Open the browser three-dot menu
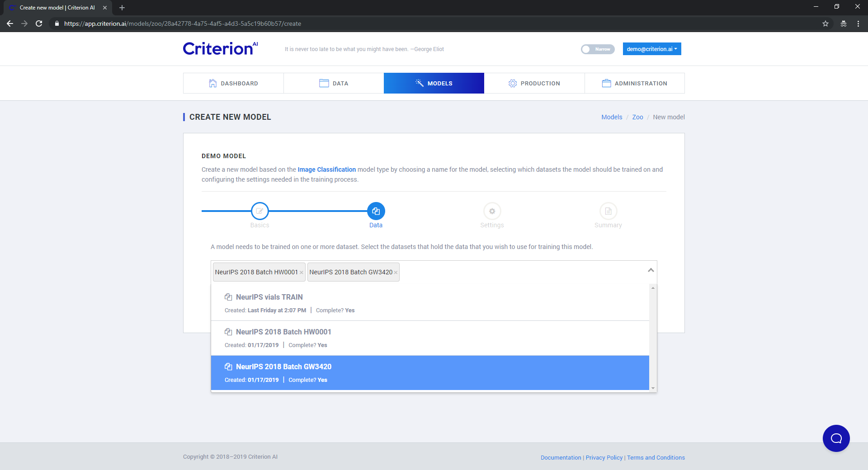Image resolution: width=868 pixels, height=470 pixels. (858, 23)
